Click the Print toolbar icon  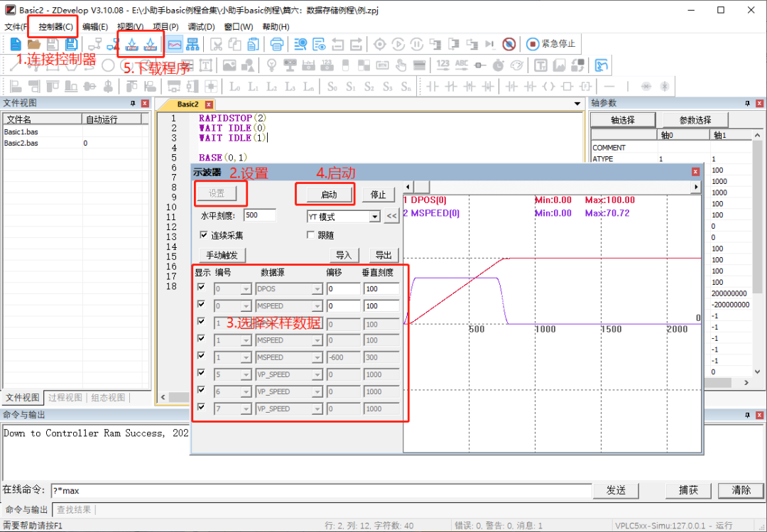pyautogui.click(x=276, y=45)
